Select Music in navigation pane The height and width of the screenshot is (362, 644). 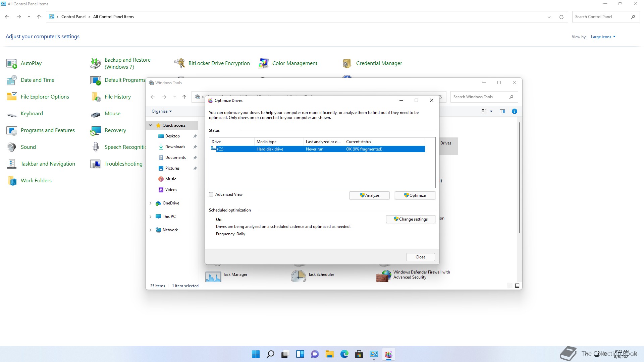point(170,179)
